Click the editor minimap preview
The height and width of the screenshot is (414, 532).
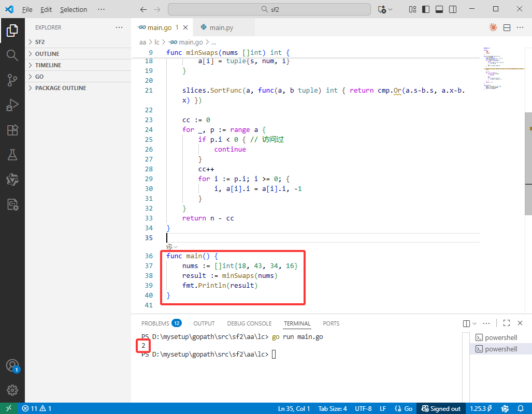click(504, 68)
